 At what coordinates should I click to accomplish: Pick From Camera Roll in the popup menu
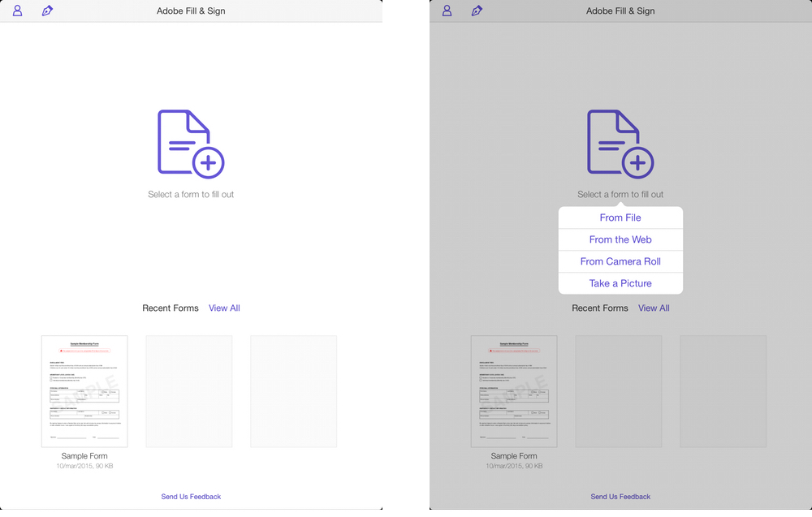click(620, 261)
